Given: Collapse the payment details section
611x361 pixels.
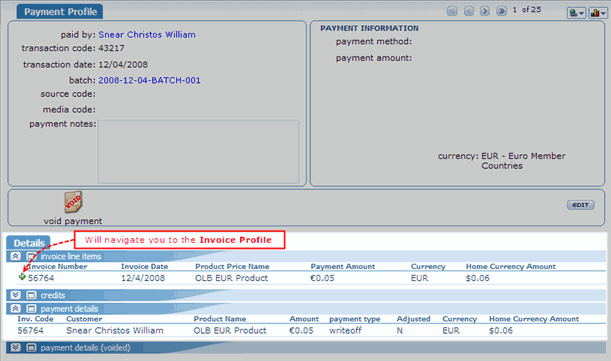Looking at the screenshot, I should click(16, 309).
